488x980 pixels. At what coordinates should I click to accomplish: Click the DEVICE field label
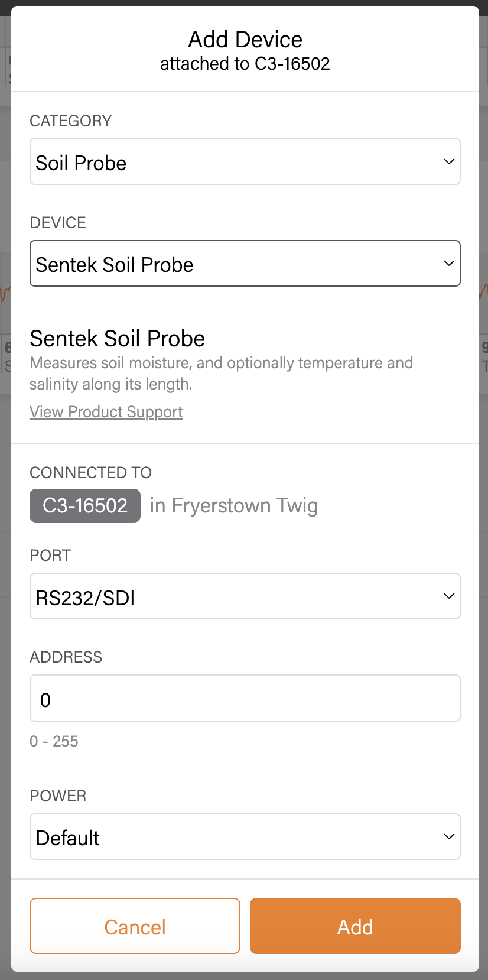[58, 223]
